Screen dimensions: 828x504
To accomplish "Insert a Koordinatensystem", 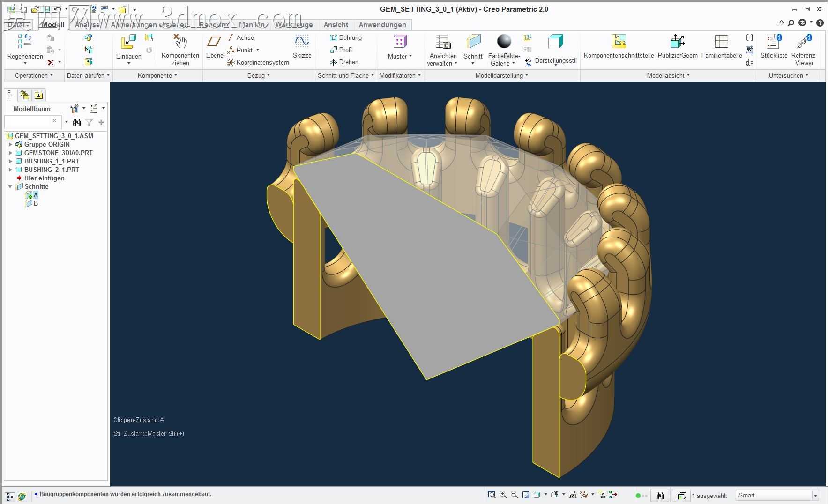I will pos(258,62).
